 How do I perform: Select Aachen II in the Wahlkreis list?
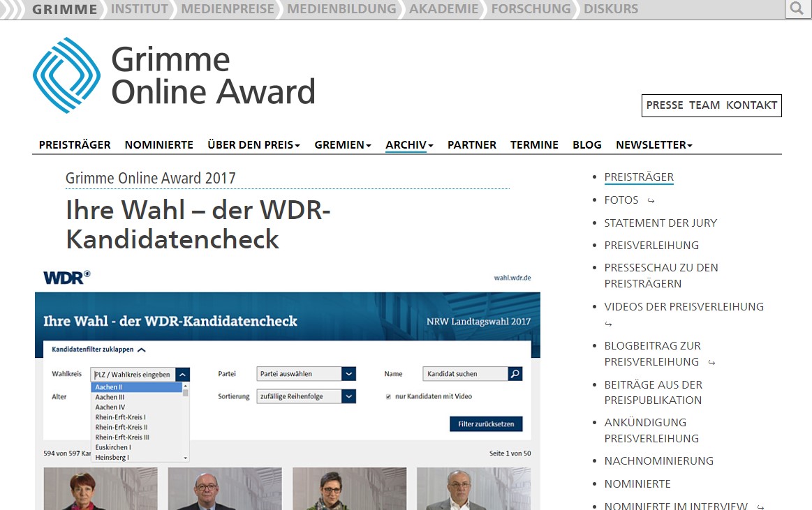[137, 387]
